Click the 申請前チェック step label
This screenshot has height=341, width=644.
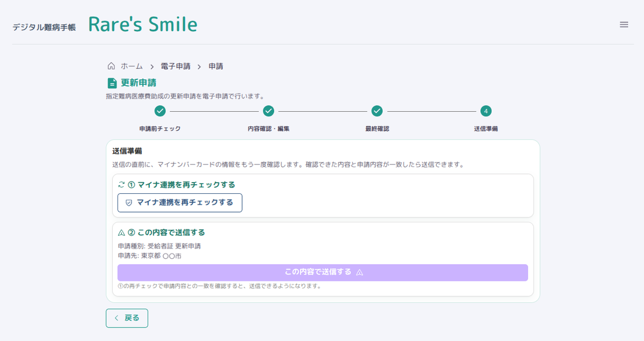(160, 129)
